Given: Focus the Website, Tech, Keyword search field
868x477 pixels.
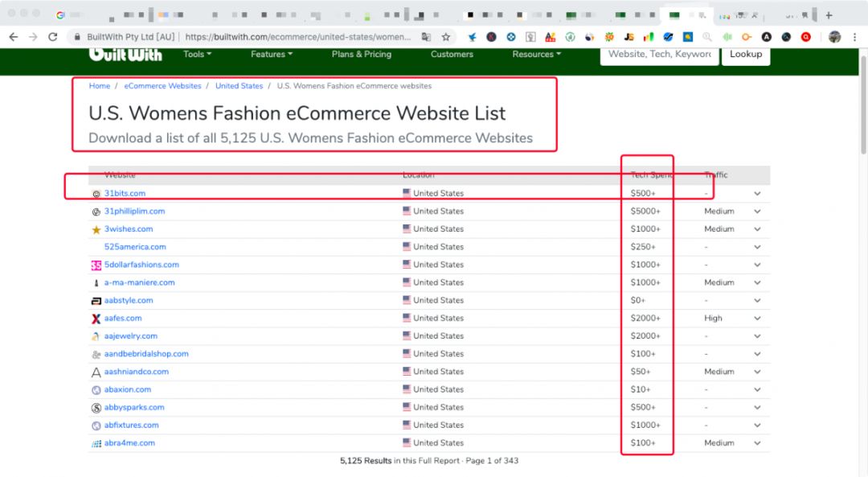Looking at the screenshot, I should pos(659,54).
